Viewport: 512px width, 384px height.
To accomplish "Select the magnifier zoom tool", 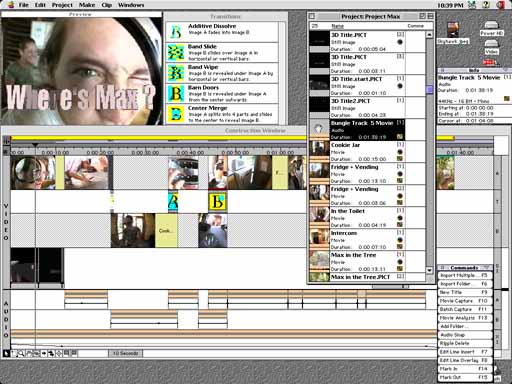I will [21, 353].
